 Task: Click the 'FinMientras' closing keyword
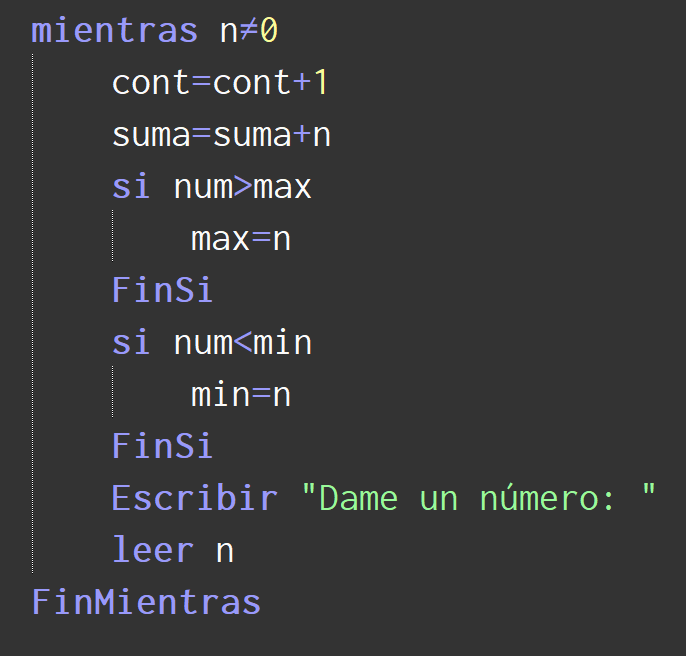(x=146, y=602)
